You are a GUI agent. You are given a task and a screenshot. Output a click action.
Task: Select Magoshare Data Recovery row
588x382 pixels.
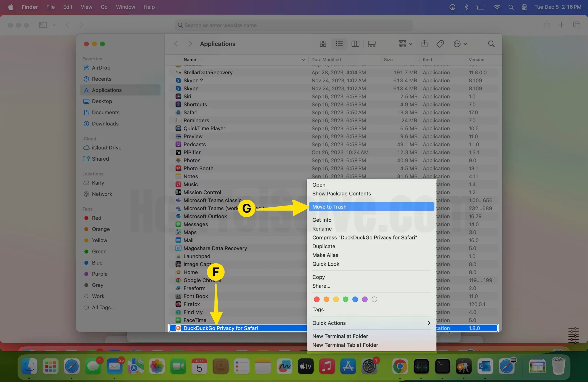click(237, 248)
